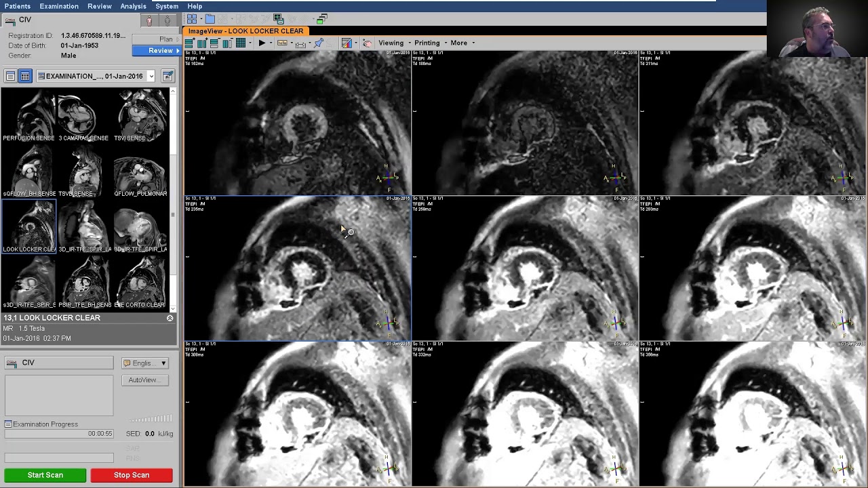868x488 pixels.
Task: Click the add row layout icon
Action: click(190, 43)
